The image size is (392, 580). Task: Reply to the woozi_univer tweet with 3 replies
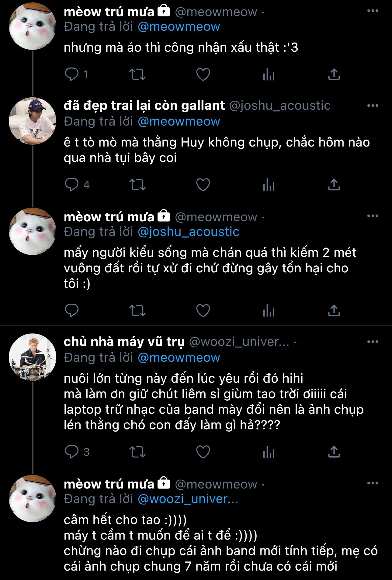(72, 452)
